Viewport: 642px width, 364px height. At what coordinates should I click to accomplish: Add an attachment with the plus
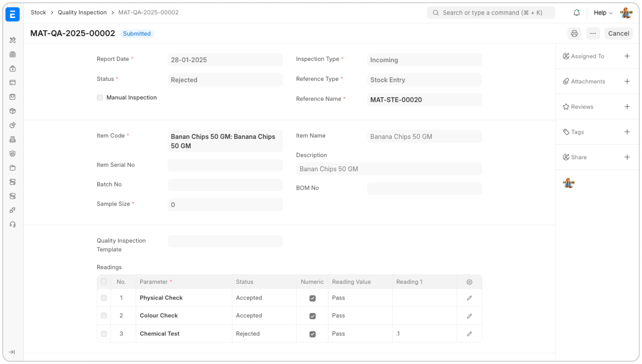627,81
